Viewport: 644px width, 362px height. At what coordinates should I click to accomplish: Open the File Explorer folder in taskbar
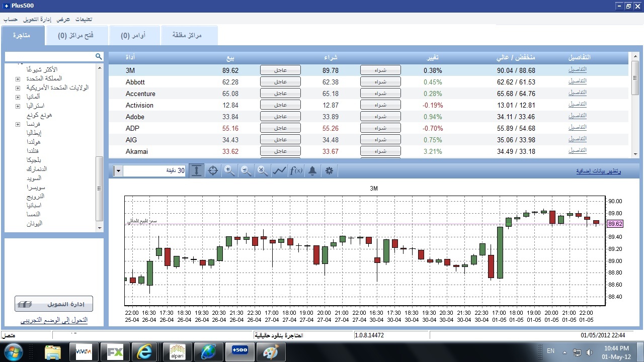coord(52,352)
